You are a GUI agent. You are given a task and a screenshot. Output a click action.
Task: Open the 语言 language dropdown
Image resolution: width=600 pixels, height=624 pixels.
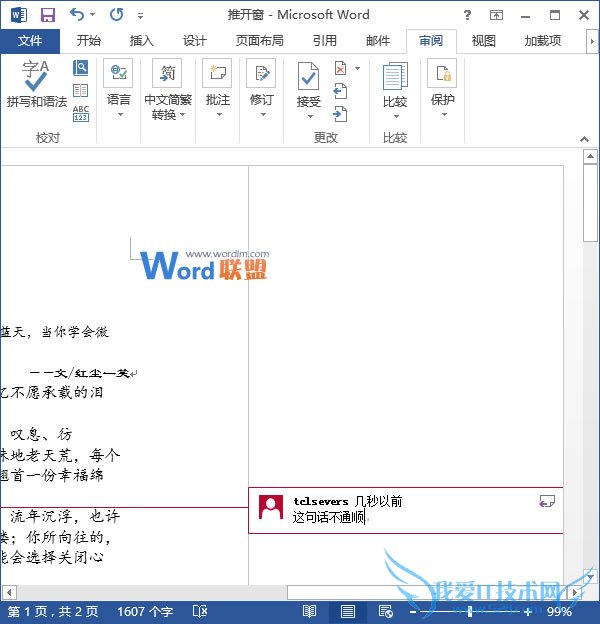[119, 88]
